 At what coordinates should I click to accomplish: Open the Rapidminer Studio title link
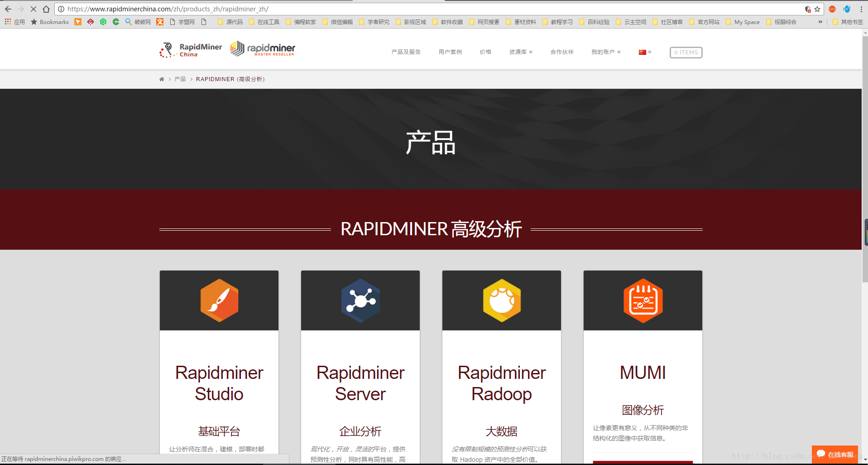(219, 383)
